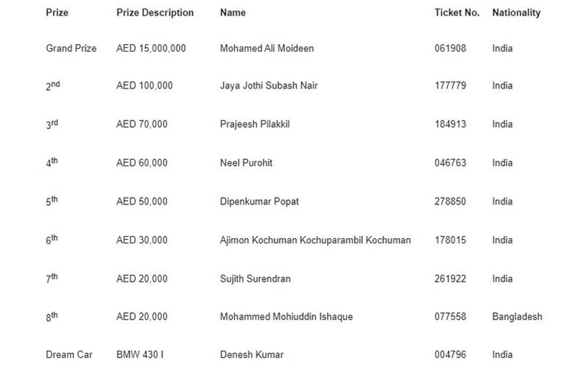Click the name Dipenkumar Popat

tap(259, 201)
